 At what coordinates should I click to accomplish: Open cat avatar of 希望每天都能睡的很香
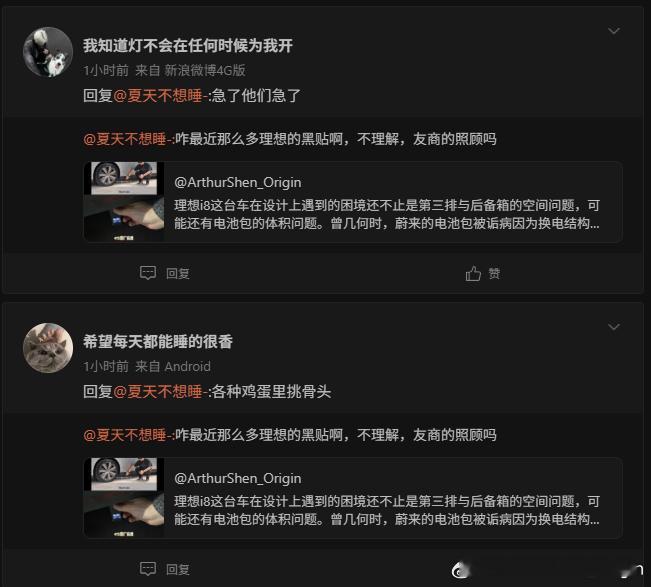(x=48, y=348)
